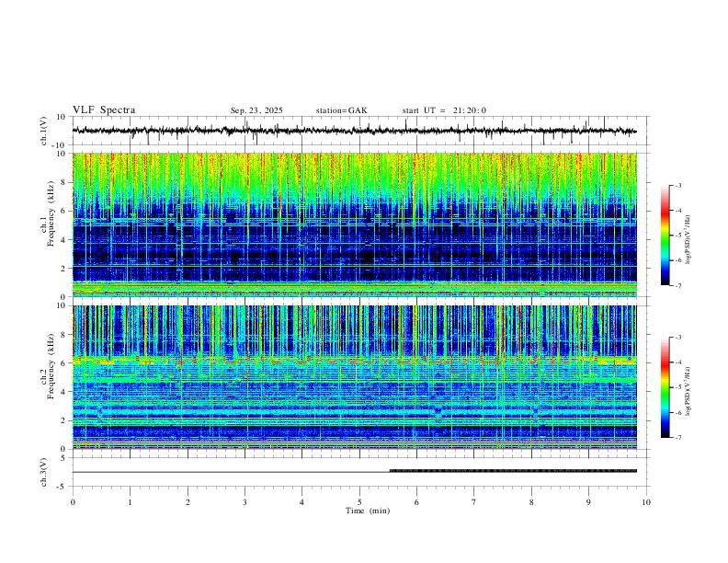Click the ch.3 step signal trace
The width and height of the screenshot is (728, 563).
click(x=354, y=472)
